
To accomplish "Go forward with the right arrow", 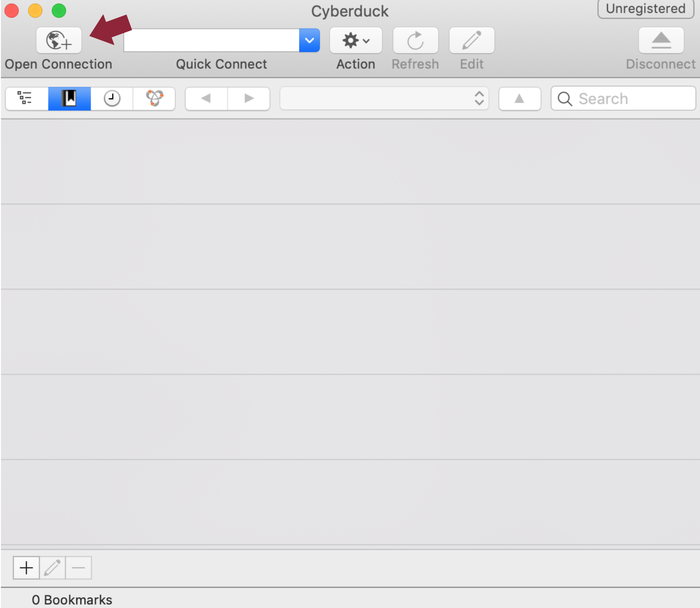I will pyautogui.click(x=249, y=99).
